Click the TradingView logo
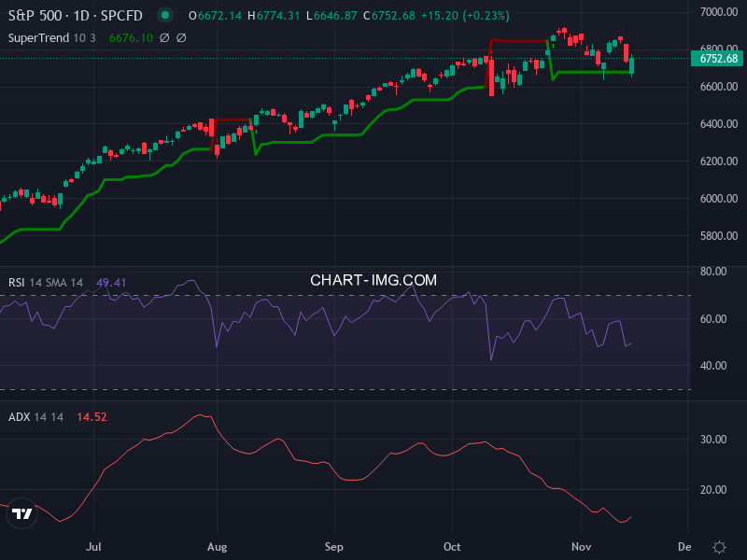The image size is (747, 560). point(21,514)
